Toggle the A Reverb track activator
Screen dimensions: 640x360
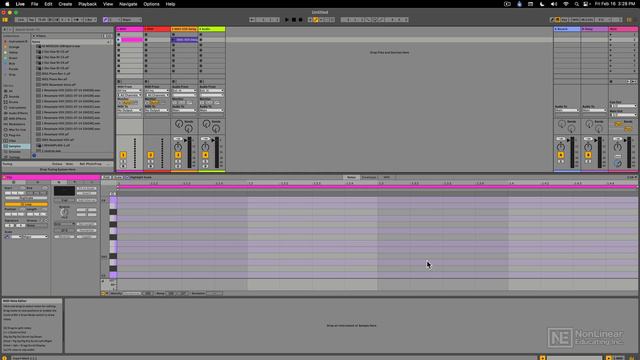[561, 155]
